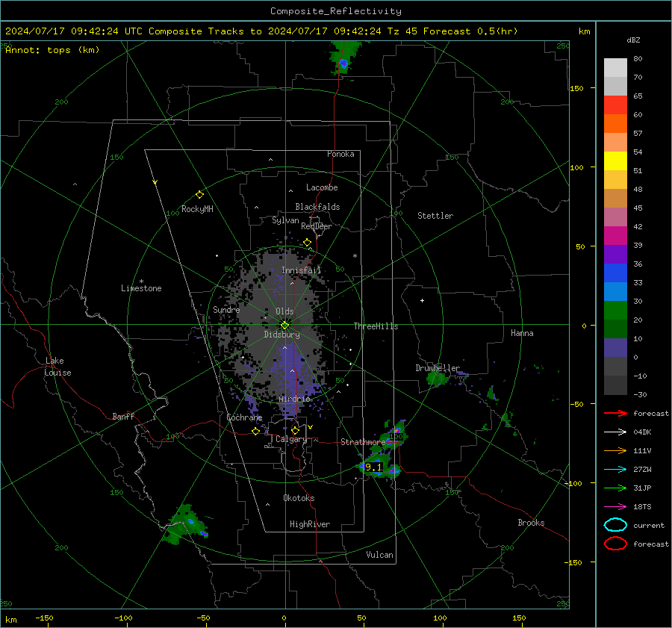Click the 04DK legend label
Screen dimensions: 672x628
[642, 432]
